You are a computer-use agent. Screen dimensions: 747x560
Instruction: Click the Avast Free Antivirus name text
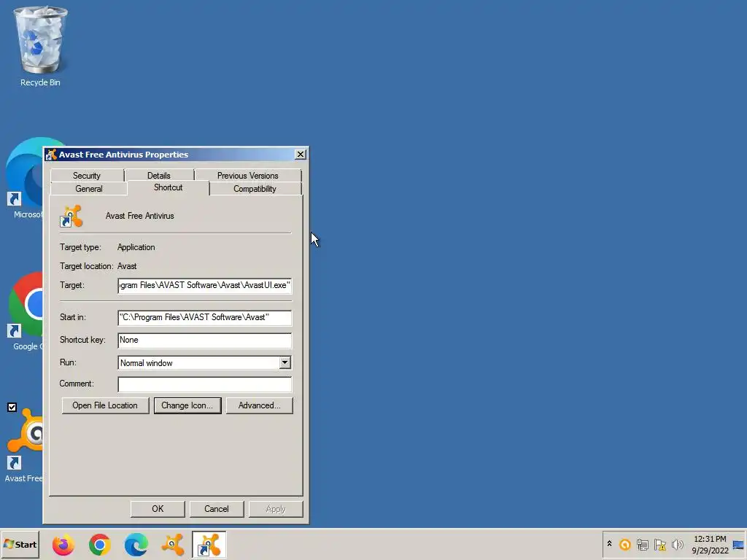(x=139, y=216)
